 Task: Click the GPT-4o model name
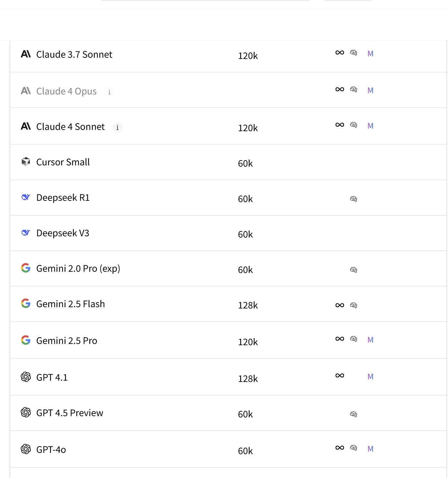51,450
